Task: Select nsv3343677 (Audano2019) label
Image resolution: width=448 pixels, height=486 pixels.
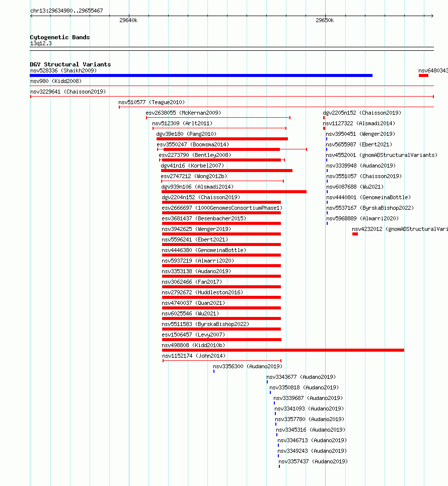Action: (301, 377)
